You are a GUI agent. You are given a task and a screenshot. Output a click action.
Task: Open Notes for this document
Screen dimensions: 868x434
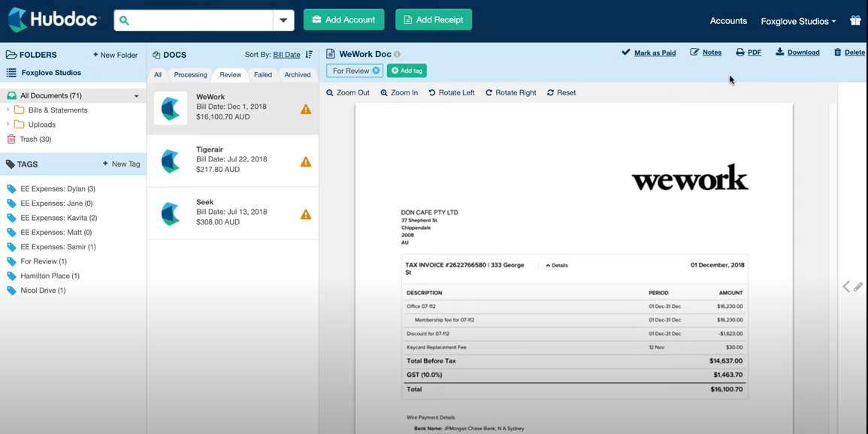click(x=706, y=53)
